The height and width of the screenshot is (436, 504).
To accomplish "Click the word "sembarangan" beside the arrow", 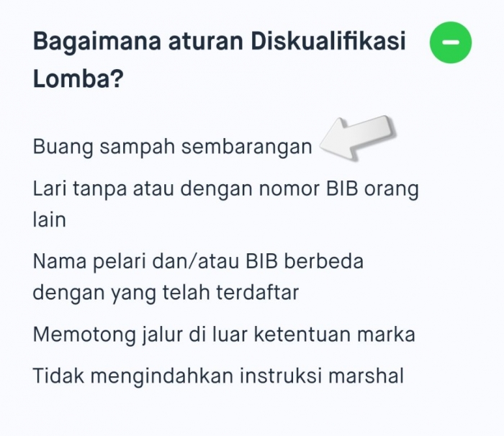I will [x=246, y=147].
